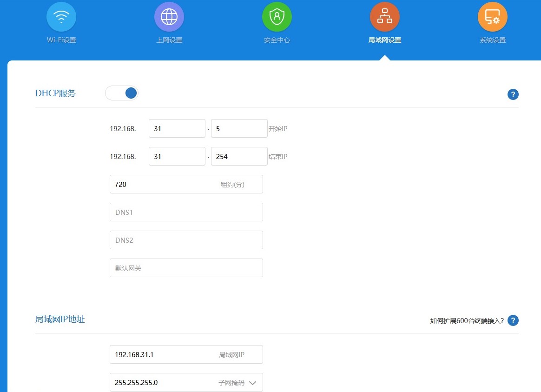Click help icon beside 如何扩展600台终端接入
Image resolution: width=541 pixels, height=392 pixels.
[x=513, y=320]
